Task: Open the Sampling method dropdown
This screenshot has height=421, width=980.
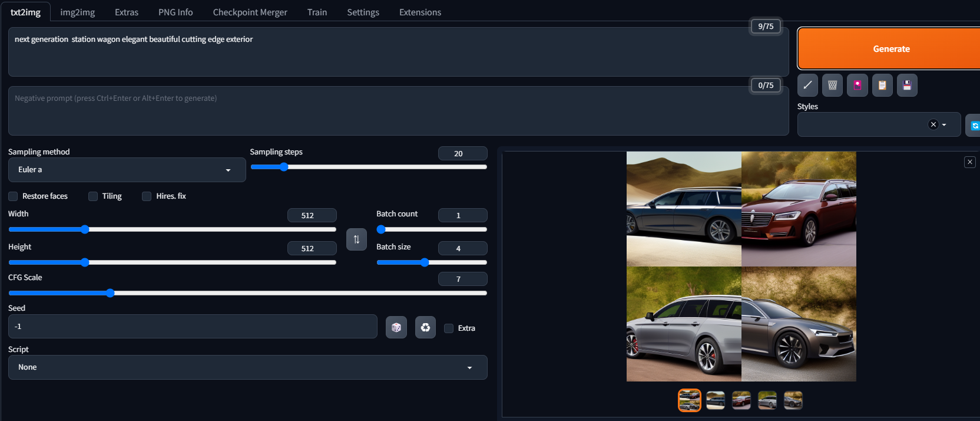Action: coord(127,170)
